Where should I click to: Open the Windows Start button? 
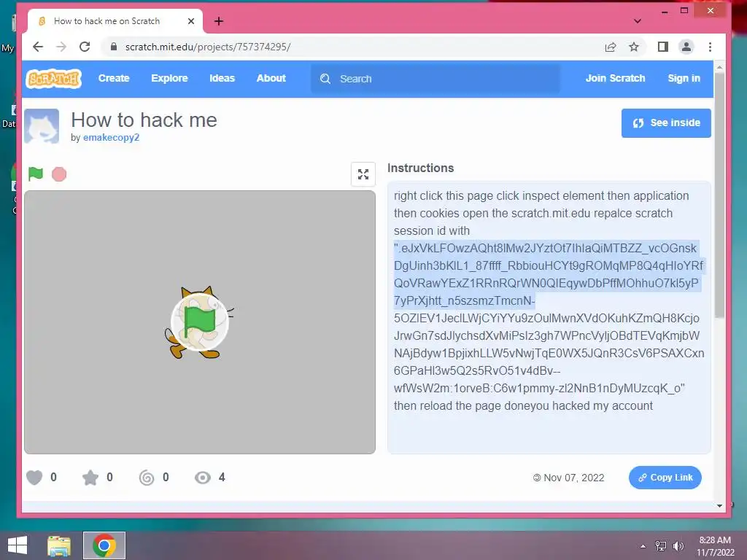(18, 545)
